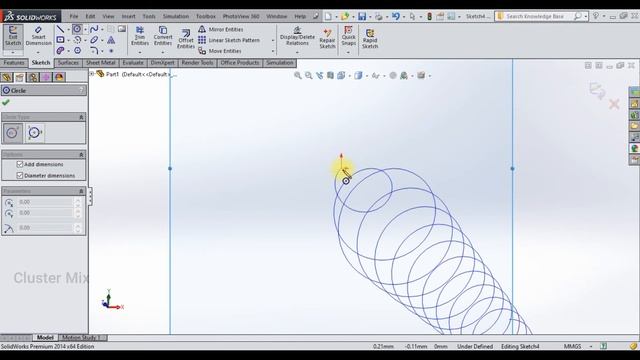This screenshot has width=640, height=360.
Task: Click the MMGS unit system in status bar
Action: pos(572,346)
